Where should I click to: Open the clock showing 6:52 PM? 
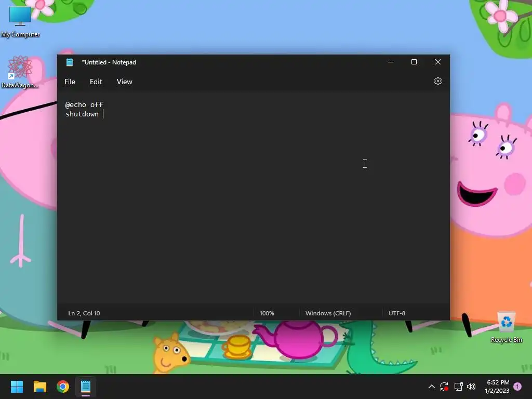[x=498, y=387]
